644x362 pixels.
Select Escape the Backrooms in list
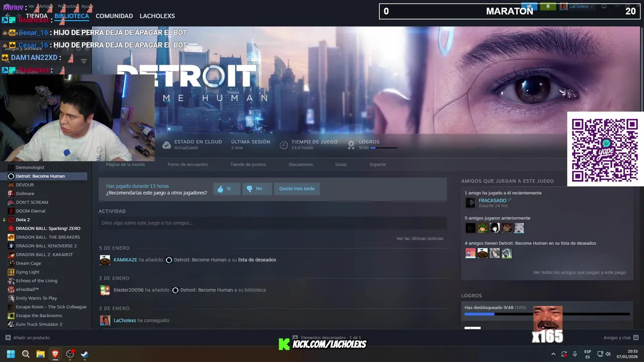[x=39, y=316]
